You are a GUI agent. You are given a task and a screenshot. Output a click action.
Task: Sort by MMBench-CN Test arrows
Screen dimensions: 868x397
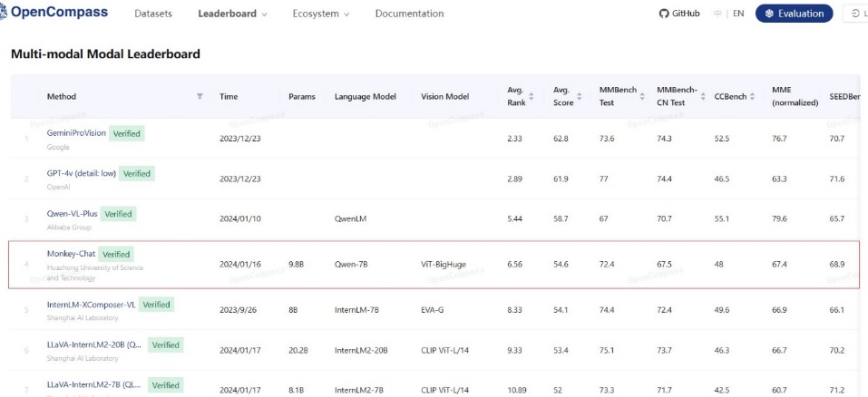pyautogui.click(x=701, y=96)
